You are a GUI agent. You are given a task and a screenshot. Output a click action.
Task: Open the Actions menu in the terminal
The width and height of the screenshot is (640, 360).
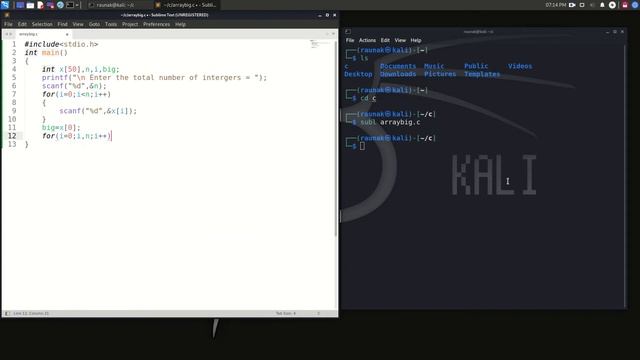tap(367, 40)
